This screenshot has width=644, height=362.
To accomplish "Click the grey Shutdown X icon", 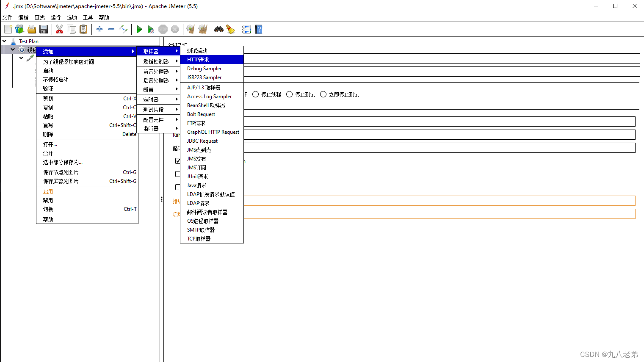I will click(x=175, y=29).
